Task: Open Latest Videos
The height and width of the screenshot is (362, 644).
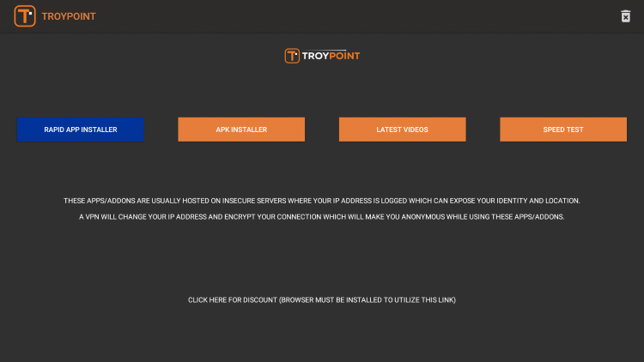Action: pos(403,130)
